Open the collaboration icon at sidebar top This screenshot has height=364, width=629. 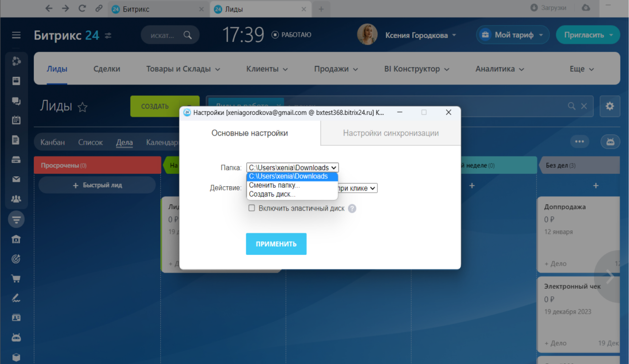pos(16,61)
